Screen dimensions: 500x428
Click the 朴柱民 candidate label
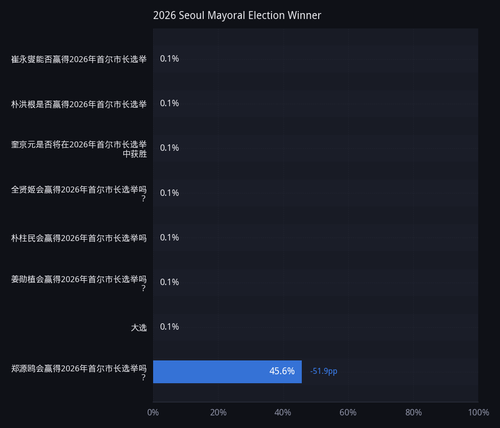pos(79,238)
